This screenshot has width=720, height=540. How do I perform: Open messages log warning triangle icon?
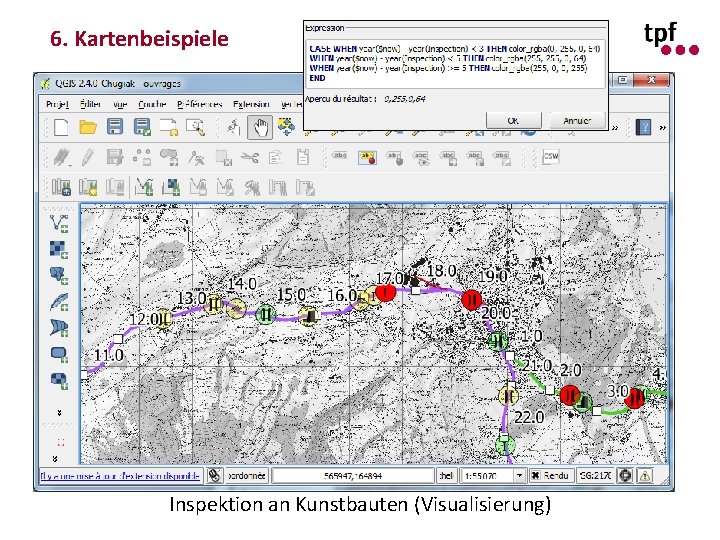(x=645, y=476)
